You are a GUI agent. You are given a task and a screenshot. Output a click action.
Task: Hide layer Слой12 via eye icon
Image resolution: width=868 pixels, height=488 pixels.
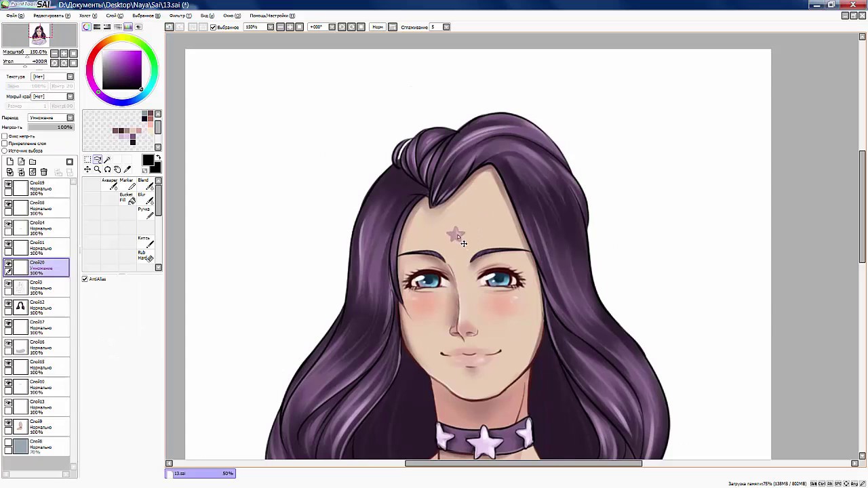tap(8, 303)
